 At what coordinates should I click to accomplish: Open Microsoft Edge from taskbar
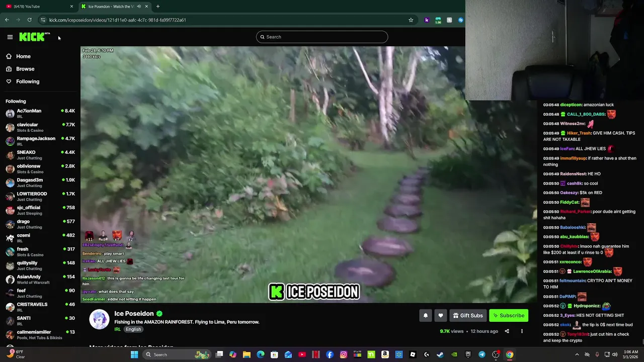click(x=261, y=354)
